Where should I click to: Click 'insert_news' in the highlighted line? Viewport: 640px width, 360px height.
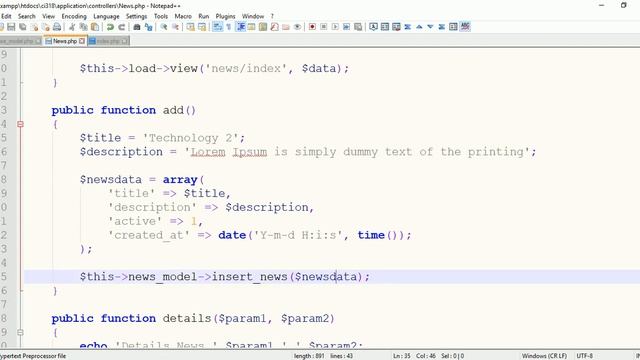click(249, 277)
